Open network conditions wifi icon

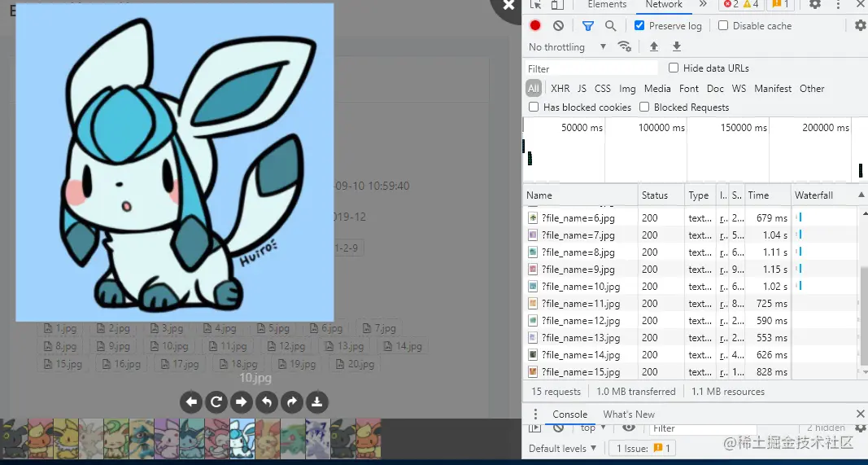pyautogui.click(x=625, y=46)
